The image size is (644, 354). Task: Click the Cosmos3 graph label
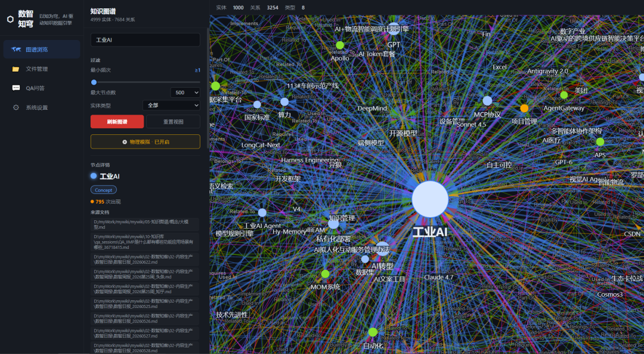point(610,295)
